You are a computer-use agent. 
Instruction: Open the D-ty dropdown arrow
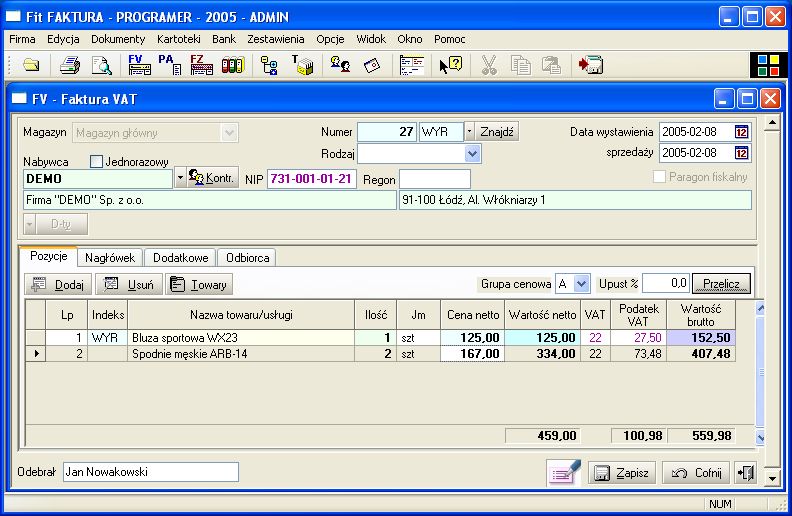click(x=29, y=224)
